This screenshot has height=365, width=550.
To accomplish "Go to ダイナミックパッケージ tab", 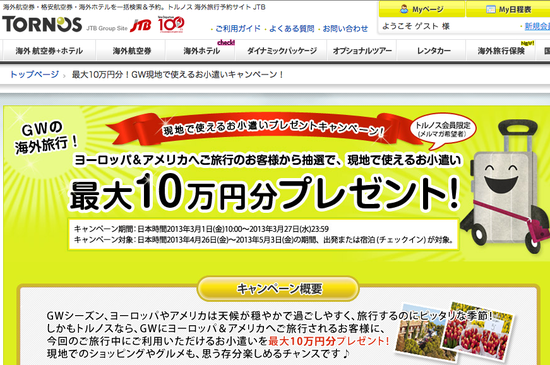I will point(282,50).
